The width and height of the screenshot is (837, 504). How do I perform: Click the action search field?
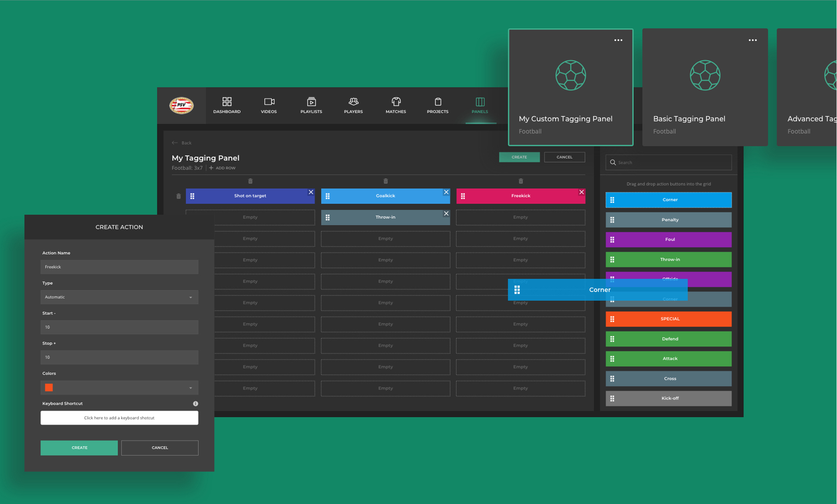(x=668, y=162)
